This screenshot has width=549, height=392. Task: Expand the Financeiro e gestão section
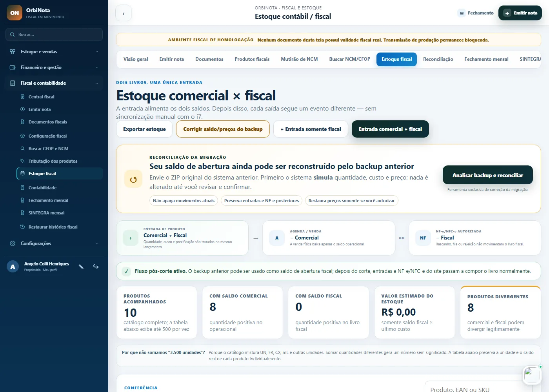coord(54,67)
